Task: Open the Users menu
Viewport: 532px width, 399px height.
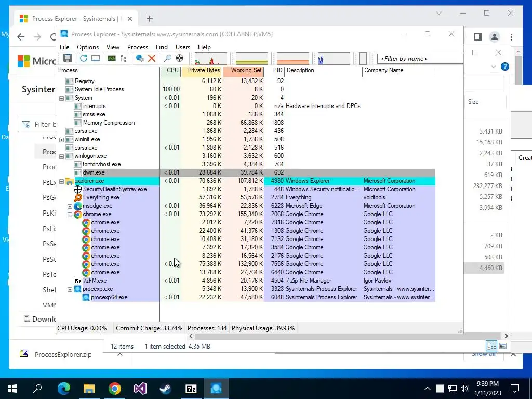Action: (x=182, y=47)
